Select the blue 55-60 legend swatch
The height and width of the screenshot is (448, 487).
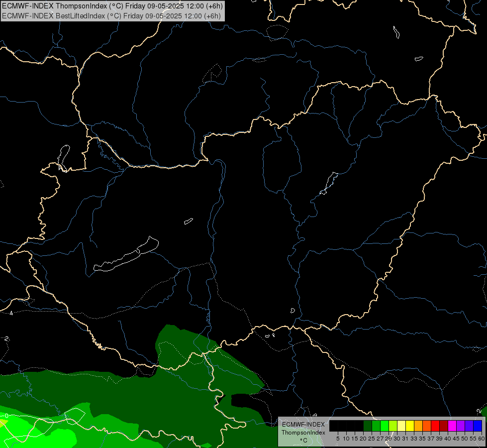[x=478, y=426]
